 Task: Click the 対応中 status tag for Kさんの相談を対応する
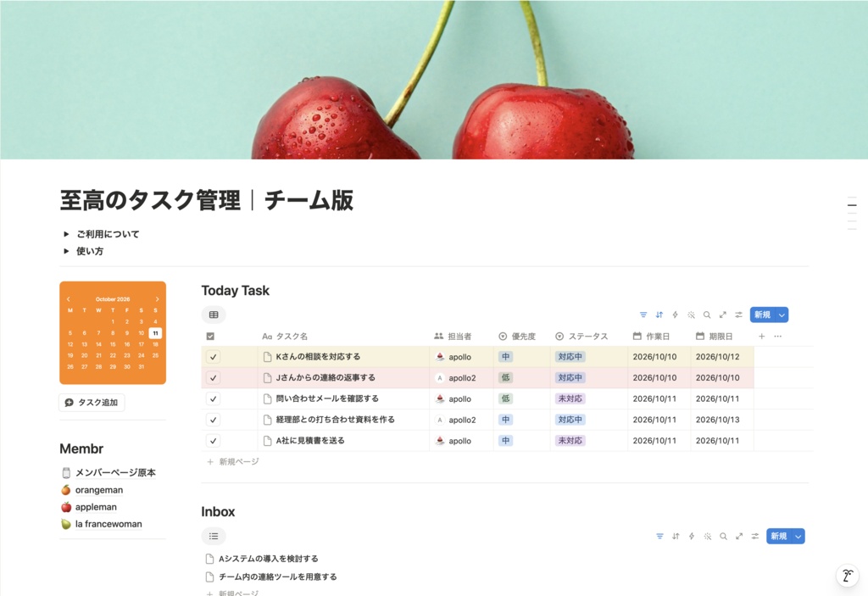(x=570, y=357)
